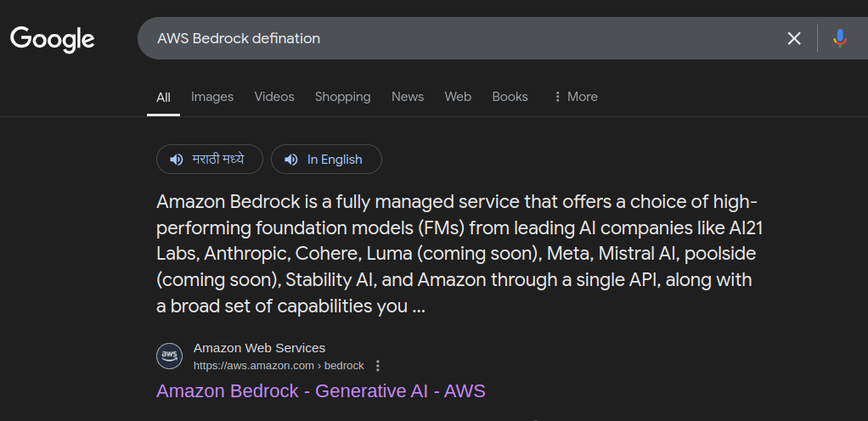Start voice search with microphone icon

(840, 38)
